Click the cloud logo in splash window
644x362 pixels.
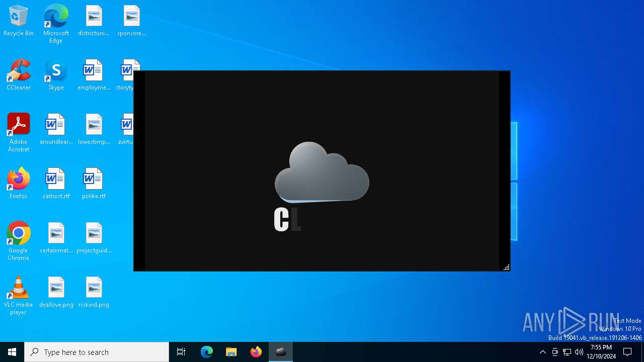pos(322,172)
